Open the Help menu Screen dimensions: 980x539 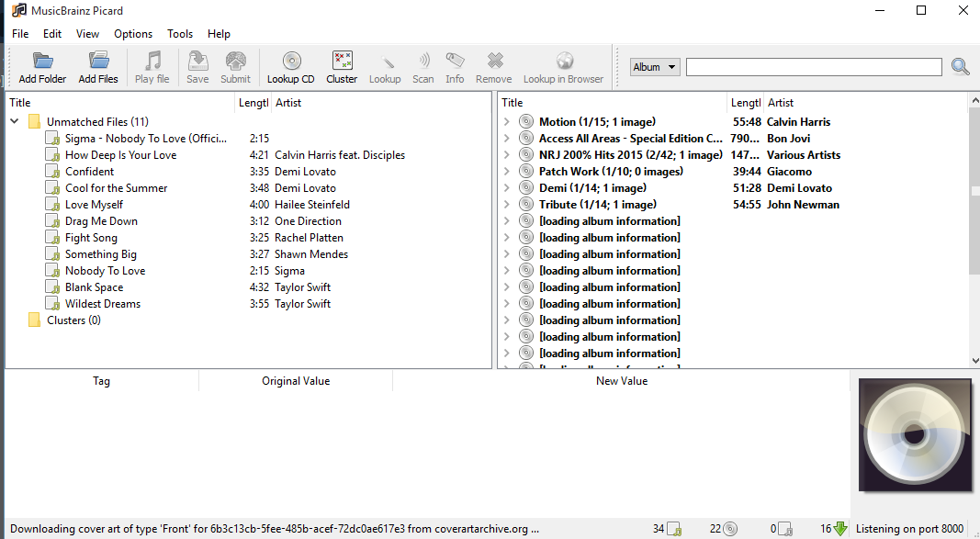(219, 34)
